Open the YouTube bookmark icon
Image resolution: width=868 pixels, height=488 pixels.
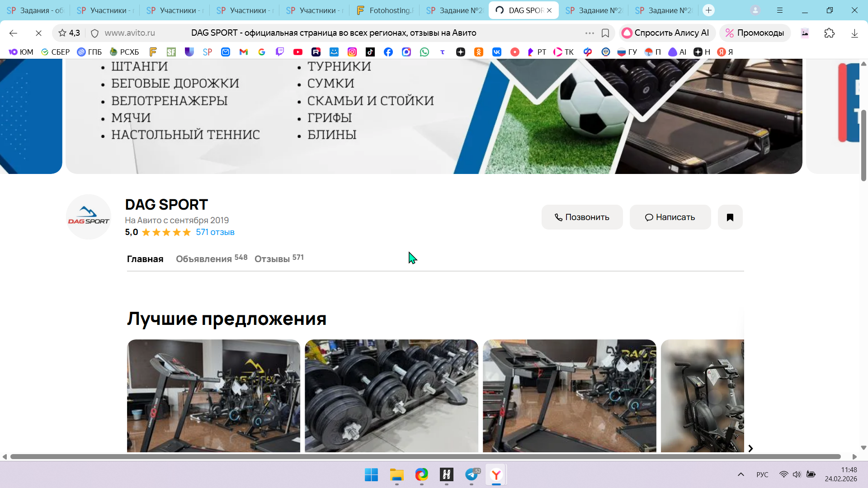tap(298, 52)
